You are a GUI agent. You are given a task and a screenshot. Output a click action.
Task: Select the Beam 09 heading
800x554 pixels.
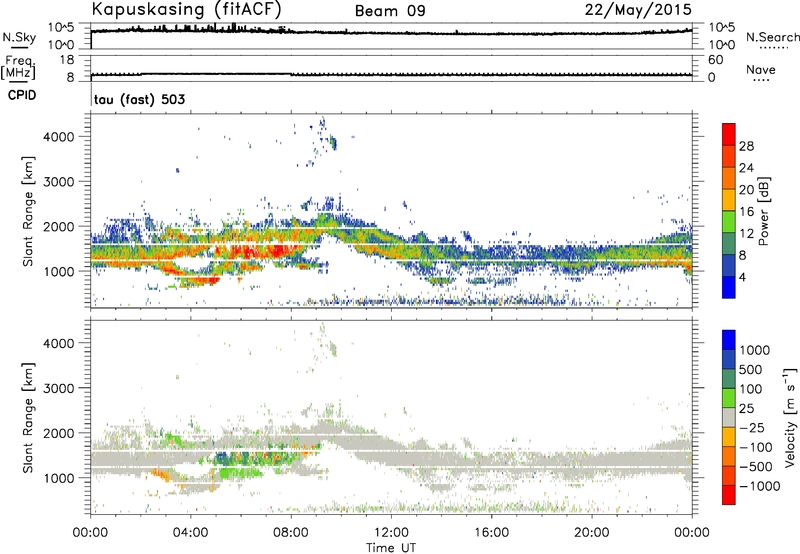390,11
